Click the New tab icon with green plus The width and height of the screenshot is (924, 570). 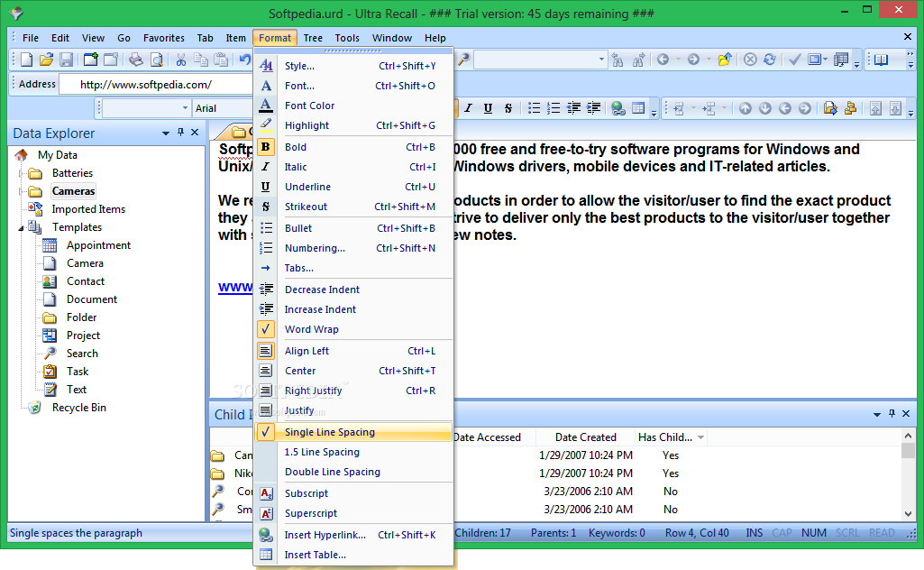click(x=91, y=60)
